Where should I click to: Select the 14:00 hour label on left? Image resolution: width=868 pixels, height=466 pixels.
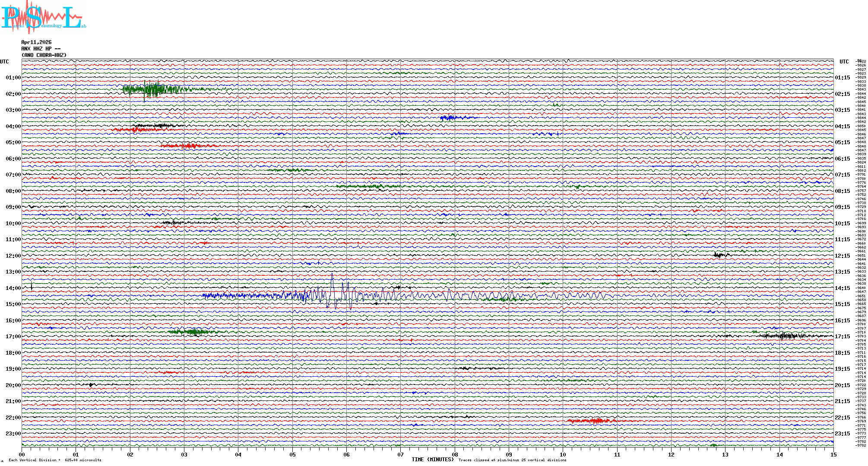(x=13, y=288)
